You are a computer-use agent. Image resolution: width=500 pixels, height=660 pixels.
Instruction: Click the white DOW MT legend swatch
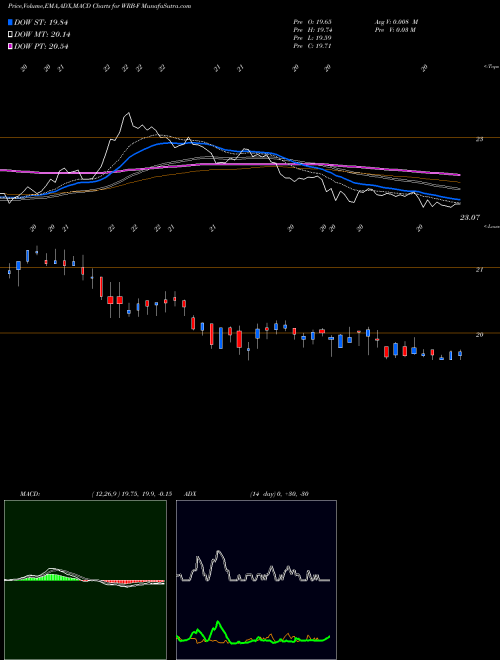pyautogui.click(x=11, y=35)
